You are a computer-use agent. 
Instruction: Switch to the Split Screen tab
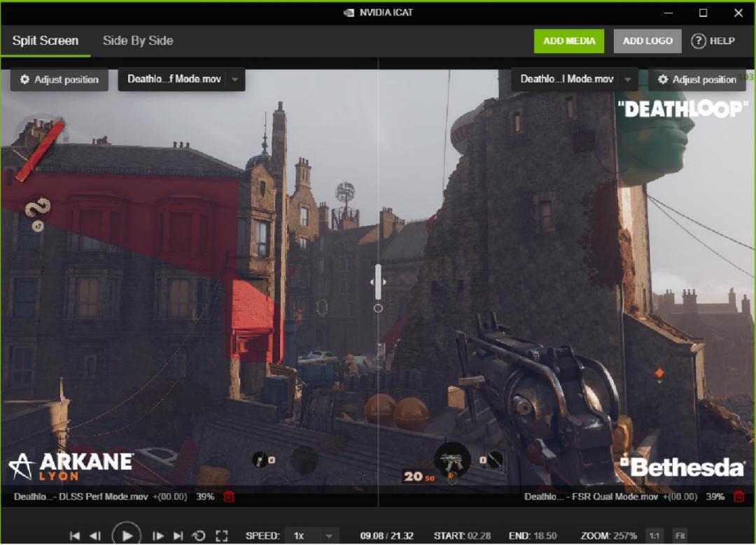45,41
